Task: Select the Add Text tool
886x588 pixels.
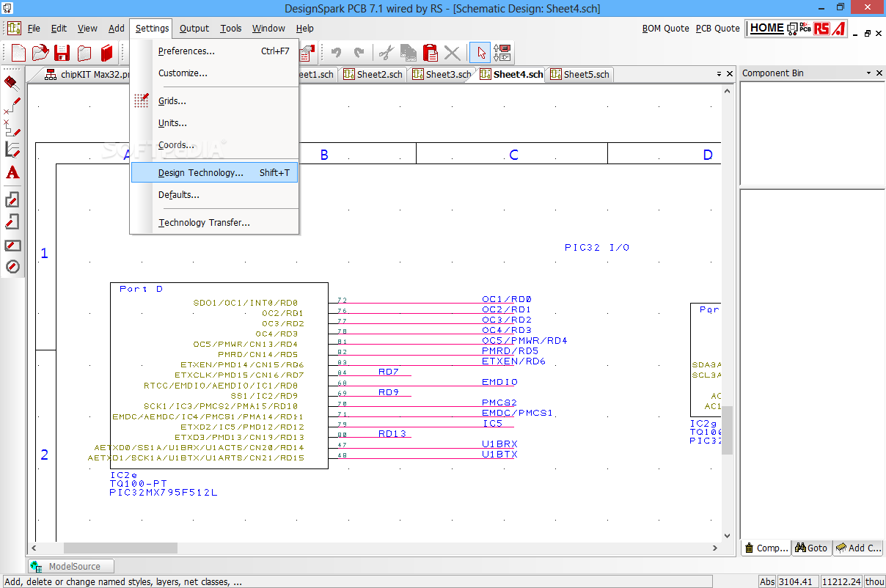Action: [x=12, y=173]
